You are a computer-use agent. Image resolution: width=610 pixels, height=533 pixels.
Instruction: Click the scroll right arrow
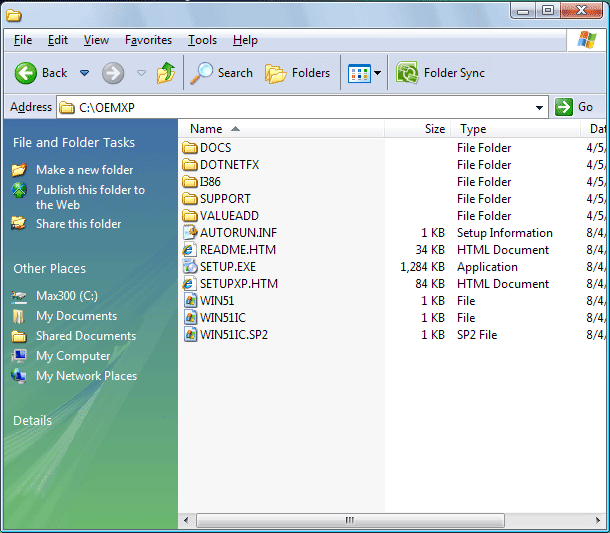pos(598,520)
